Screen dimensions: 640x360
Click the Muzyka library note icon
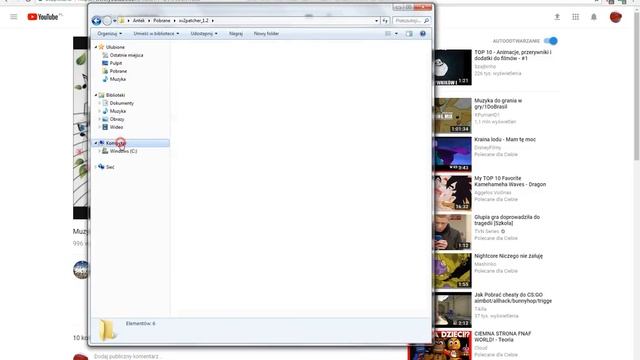[x=105, y=111]
